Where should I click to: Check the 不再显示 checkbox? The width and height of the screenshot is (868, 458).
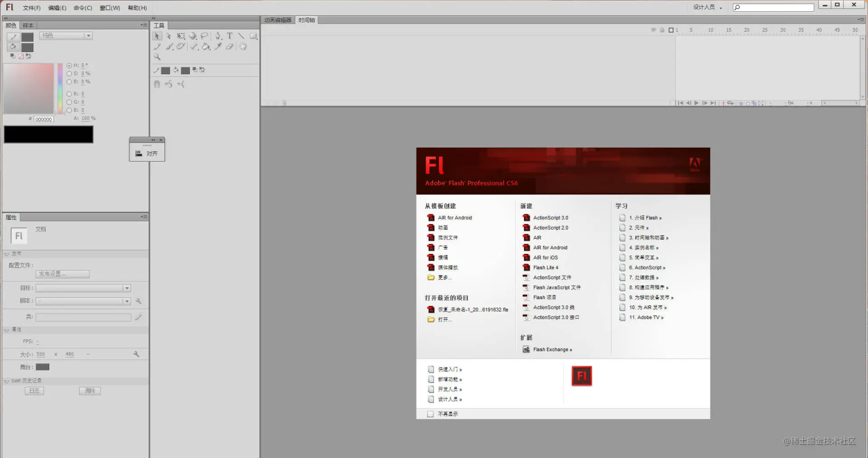tap(431, 414)
